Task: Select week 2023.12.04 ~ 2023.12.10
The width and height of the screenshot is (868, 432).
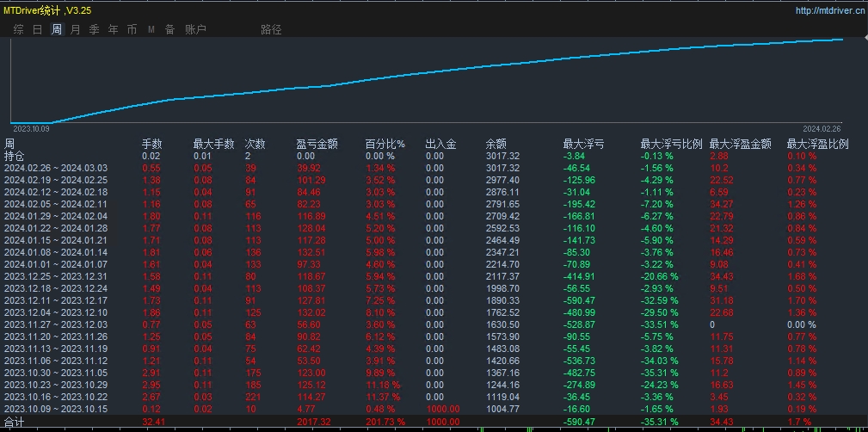Action: click(x=56, y=312)
